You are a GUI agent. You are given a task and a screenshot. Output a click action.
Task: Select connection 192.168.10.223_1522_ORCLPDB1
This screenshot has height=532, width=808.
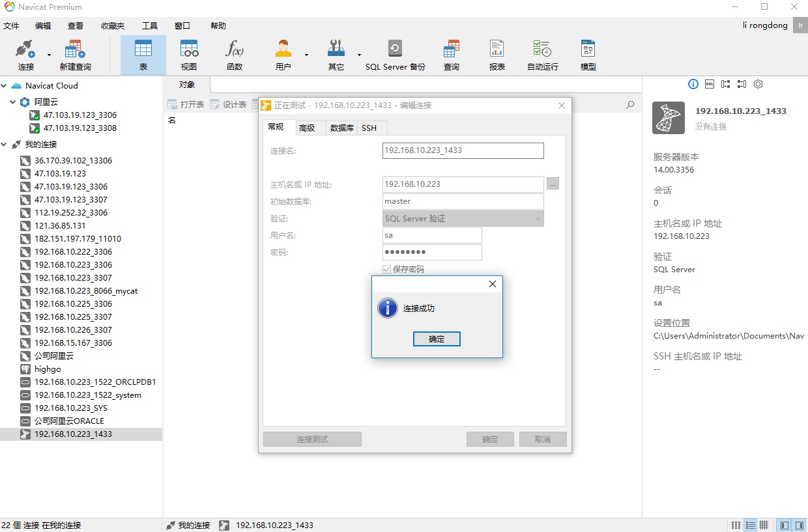(x=94, y=382)
